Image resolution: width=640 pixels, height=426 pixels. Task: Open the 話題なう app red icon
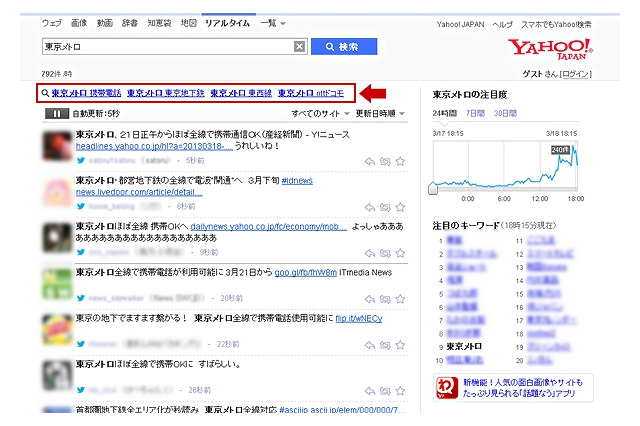[x=447, y=387]
